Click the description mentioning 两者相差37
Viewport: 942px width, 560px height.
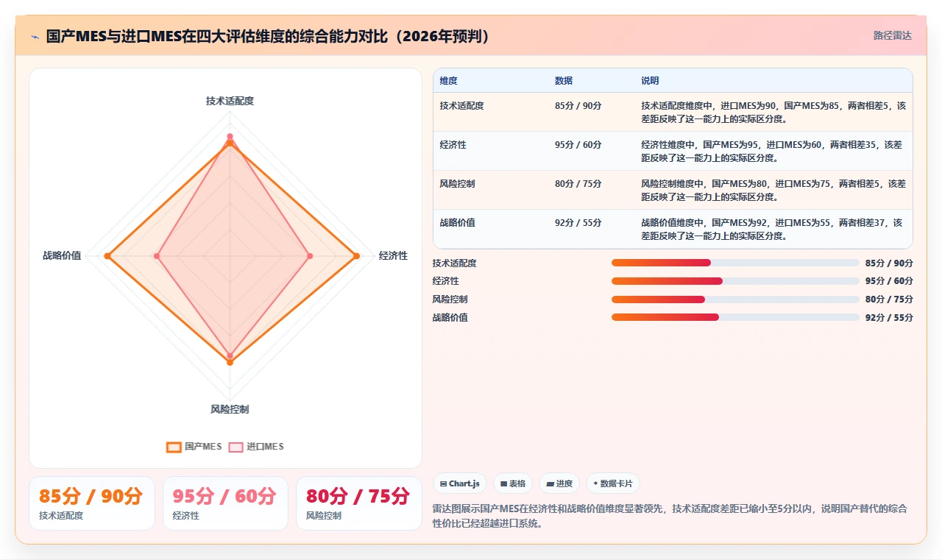tap(773, 229)
